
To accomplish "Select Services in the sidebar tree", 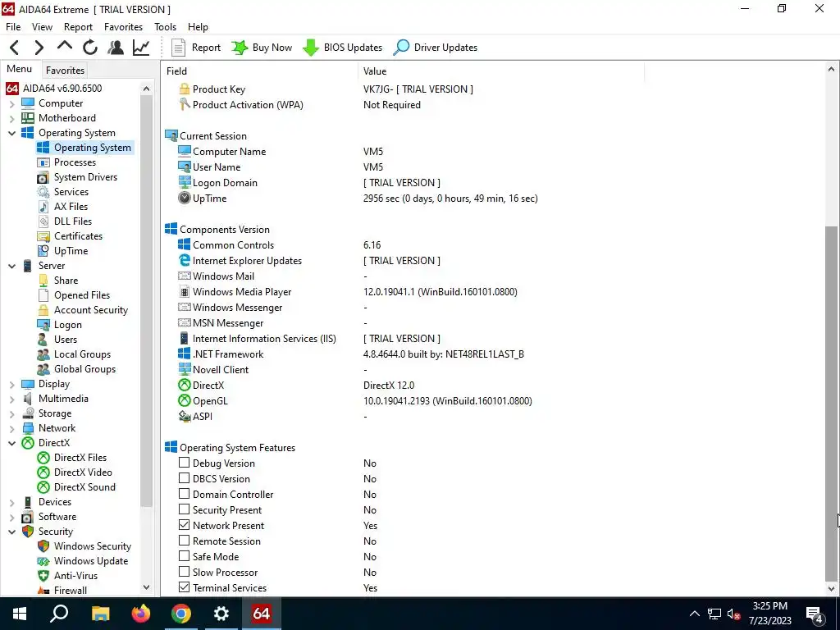I will (x=71, y=192).
